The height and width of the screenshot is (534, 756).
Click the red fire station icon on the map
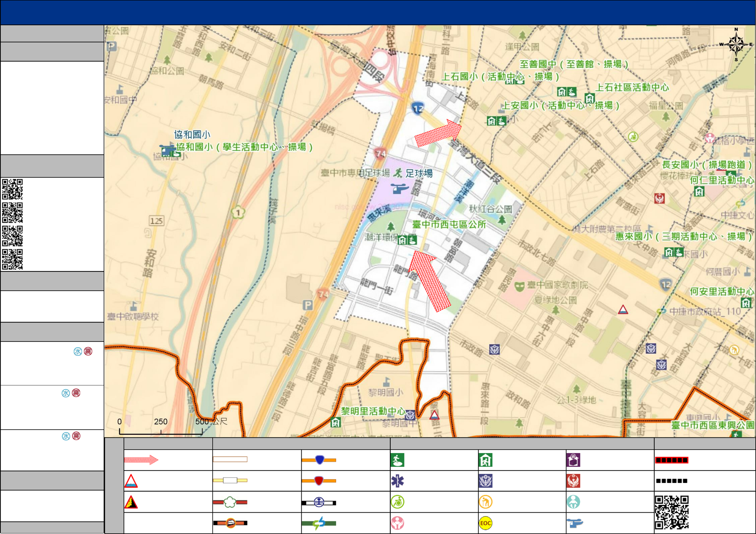[x=659, y=198]
